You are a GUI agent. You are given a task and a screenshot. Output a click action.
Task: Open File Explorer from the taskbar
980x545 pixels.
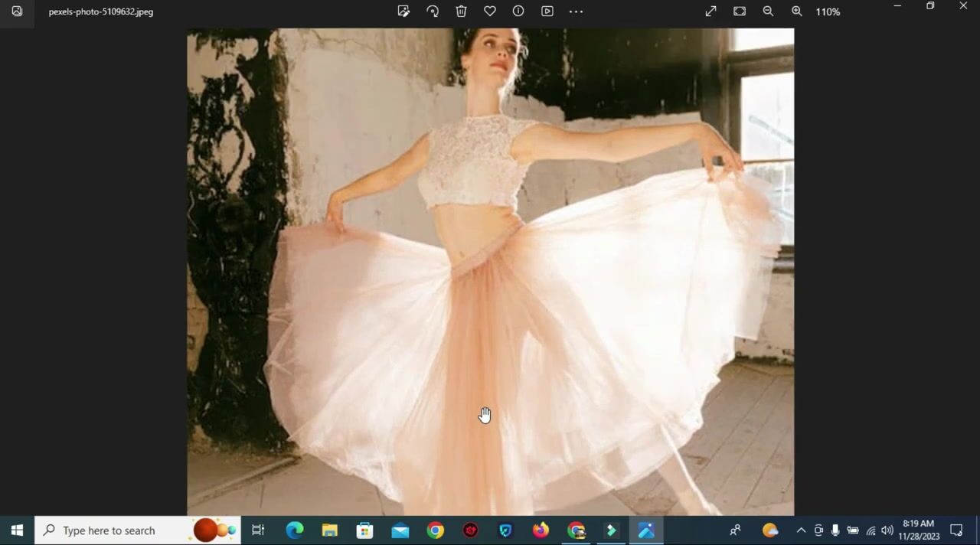click(x=329, y=530)
